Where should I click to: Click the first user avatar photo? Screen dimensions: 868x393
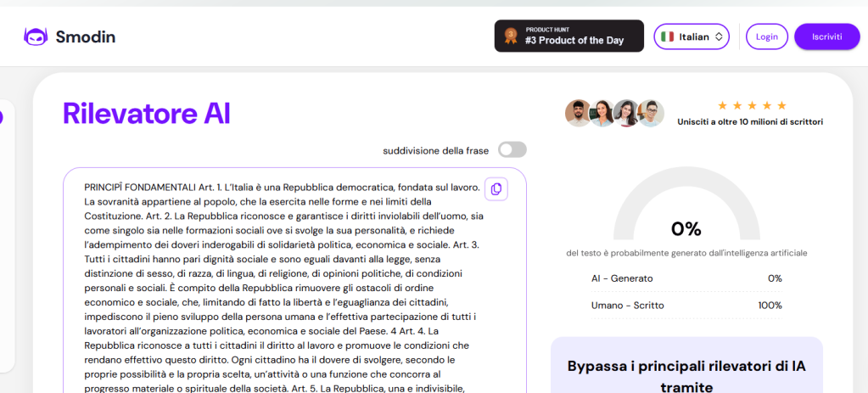click(579, 114)
